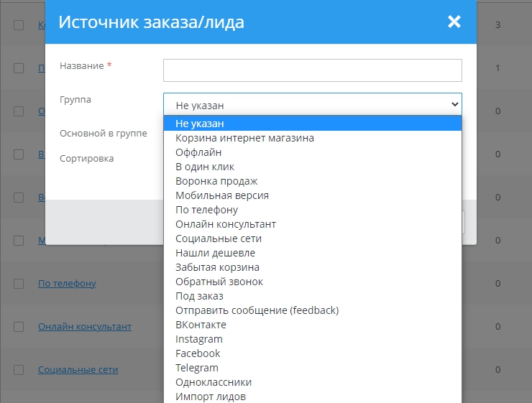Select Корзина интернет магазина from the list
Image resolution: width=532 pixels, height=403 pixels.
coord(244,138)
